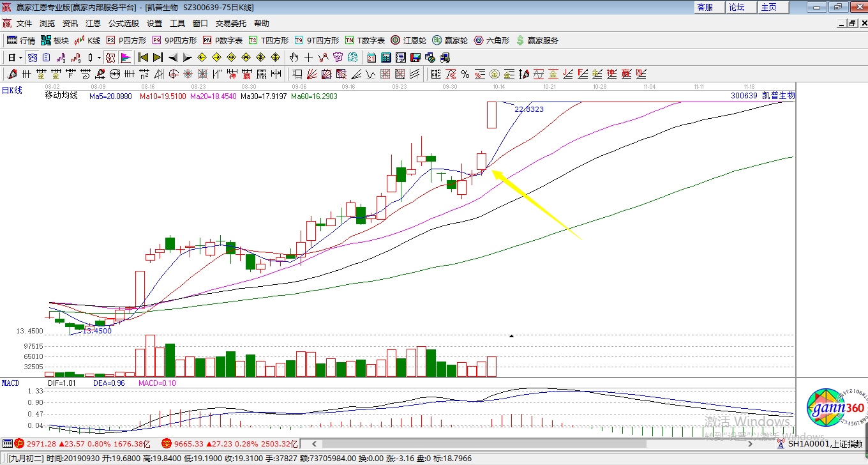Screen dimensions: 868x465
Task: Select the percent % retracement tool
Action: [x=465, y=73]
